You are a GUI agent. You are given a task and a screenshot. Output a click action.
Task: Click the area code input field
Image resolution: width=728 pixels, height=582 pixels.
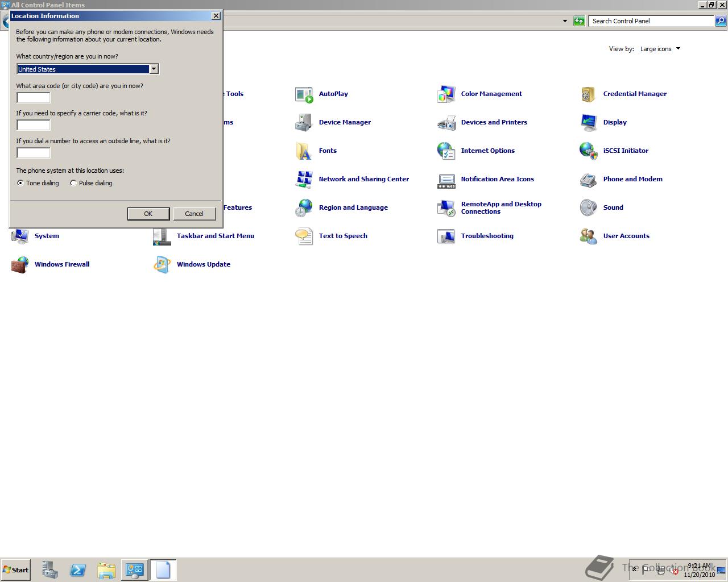[x=34, y=98]
